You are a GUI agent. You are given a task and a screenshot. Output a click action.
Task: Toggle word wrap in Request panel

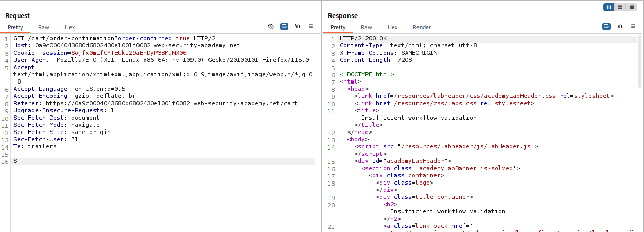point(284,26)
